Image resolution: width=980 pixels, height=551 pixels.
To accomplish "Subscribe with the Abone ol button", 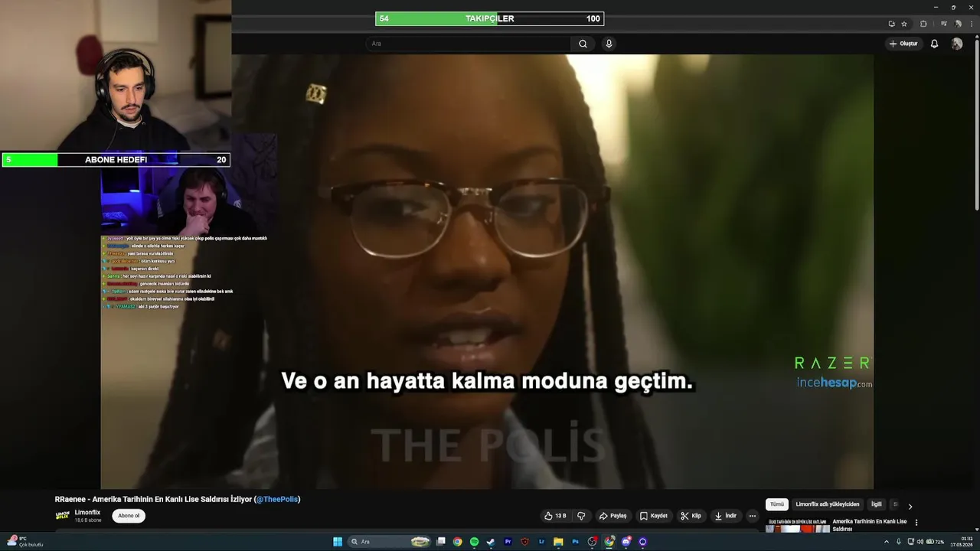I will 129,516.
